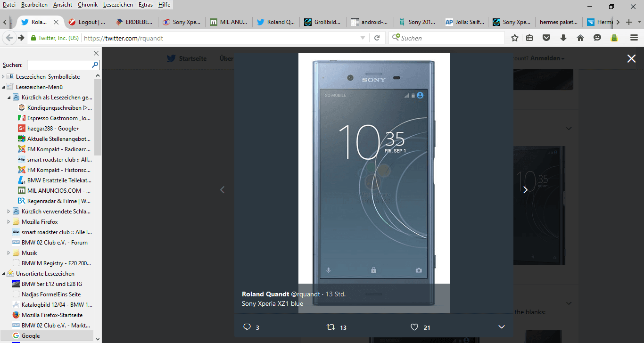This screenshot has width=644, height=343.
Task: Switch to the Logout tab
Action: (x=88, y=22)
